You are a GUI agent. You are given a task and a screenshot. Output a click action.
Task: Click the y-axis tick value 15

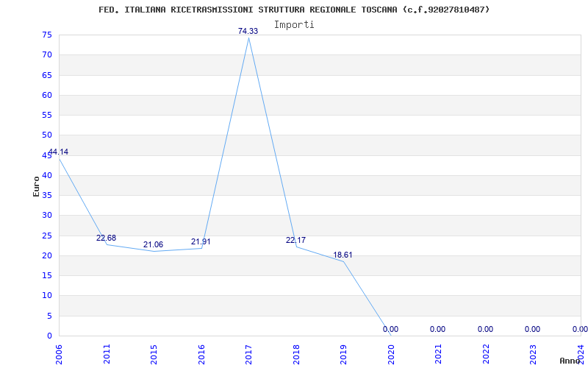click(47, 275)
